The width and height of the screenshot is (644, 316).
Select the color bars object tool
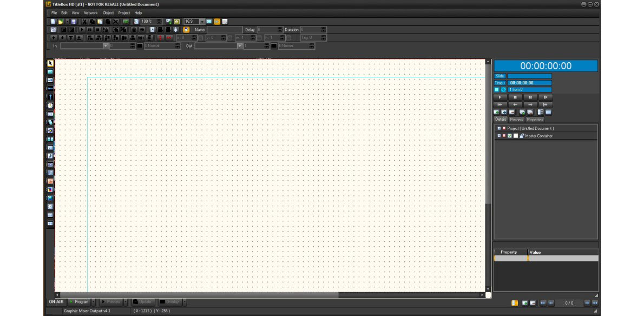click(x=50, y=189)
